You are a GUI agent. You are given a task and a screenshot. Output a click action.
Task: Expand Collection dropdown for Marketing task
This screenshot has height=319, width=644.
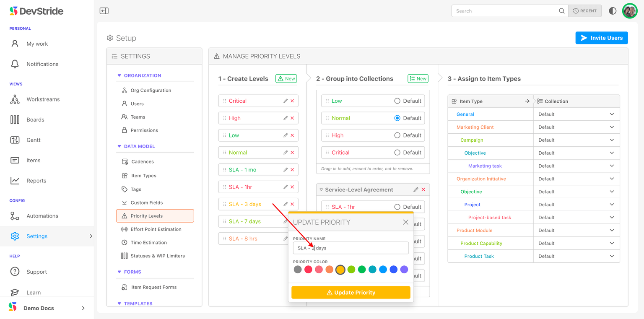pos(612,166)
